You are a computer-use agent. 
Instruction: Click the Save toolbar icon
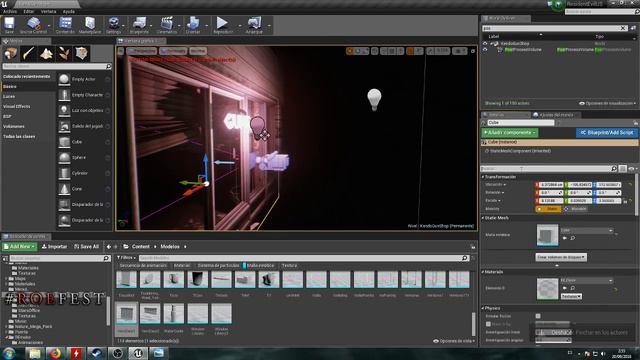(9, 24)
